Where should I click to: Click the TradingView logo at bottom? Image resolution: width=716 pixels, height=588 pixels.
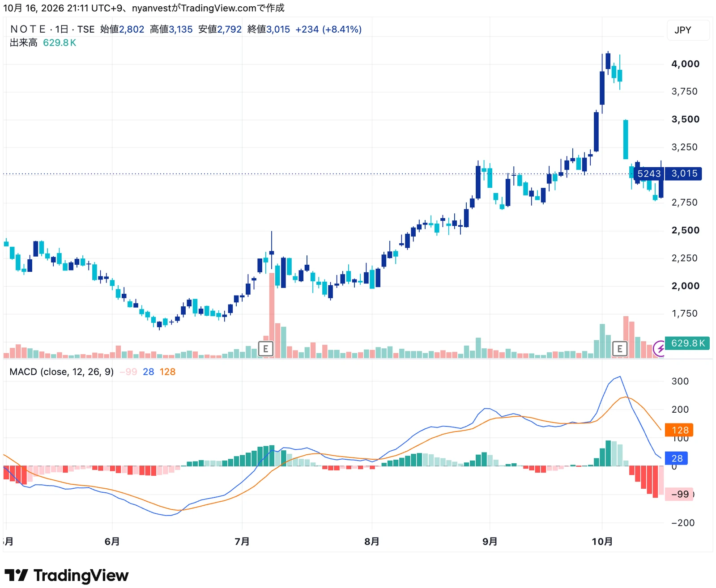click(x=67, y=575)
